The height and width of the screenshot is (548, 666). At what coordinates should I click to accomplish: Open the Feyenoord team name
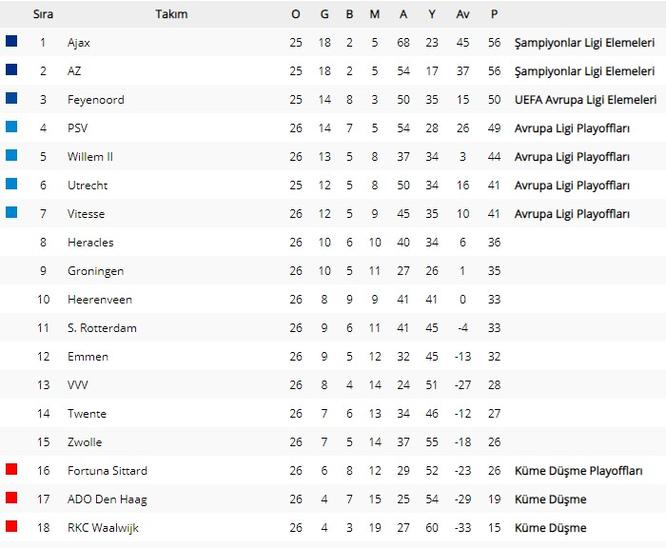point(96,100)
